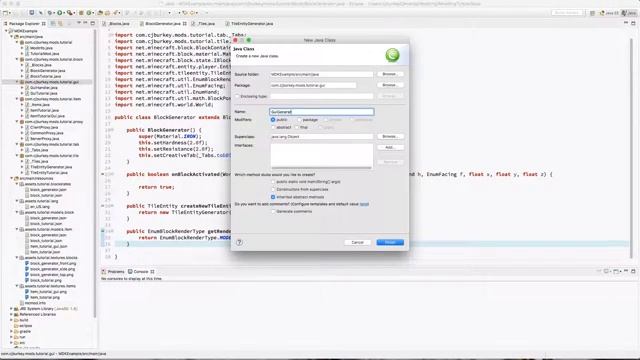640x360 pixels.
Task: Click Browse next to Source folder
Action: (x=390, y=74)
